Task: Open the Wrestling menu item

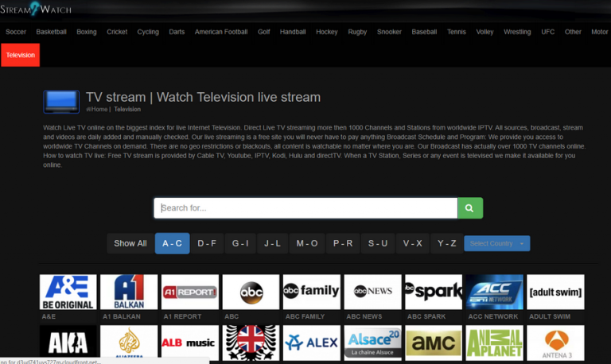Action: click(517, 32)
